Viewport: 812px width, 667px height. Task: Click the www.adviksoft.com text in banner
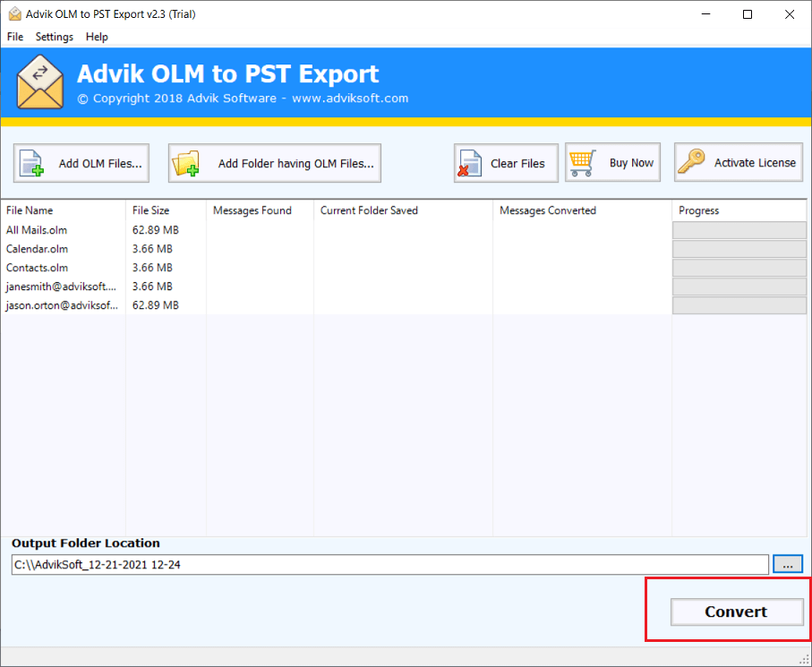[350, 98]
